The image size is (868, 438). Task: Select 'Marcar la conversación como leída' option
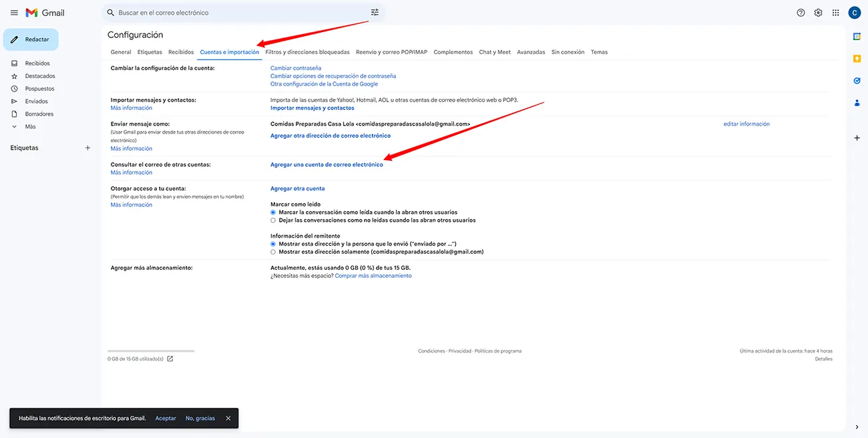coord(273,212)
